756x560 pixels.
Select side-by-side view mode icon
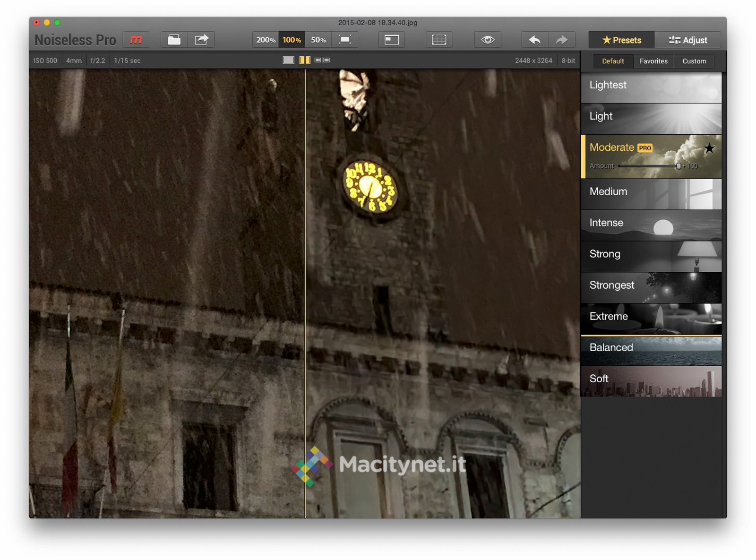pyautogui.click(x=322, y=60)
